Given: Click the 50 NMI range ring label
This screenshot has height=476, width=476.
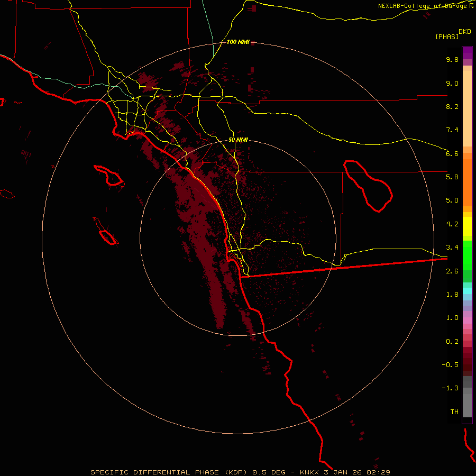Looking at the screenshot, I should pyautogui.click(x=238, y=140).
